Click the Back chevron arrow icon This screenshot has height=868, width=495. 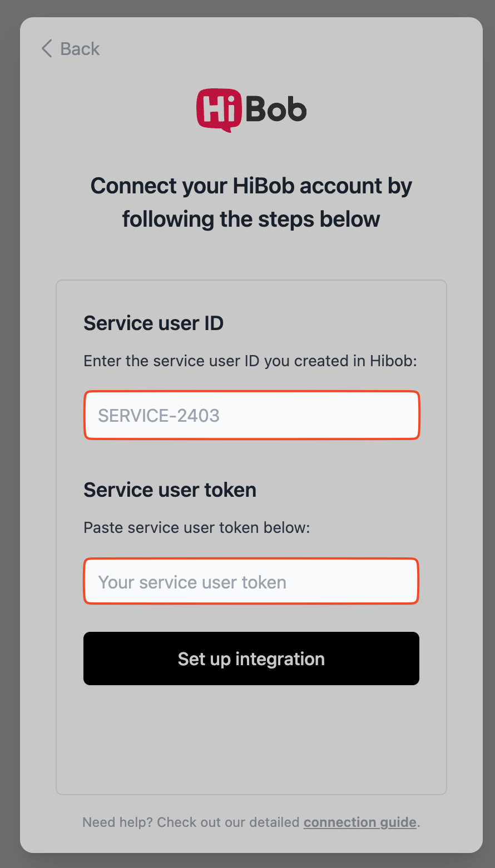[47, 49]
